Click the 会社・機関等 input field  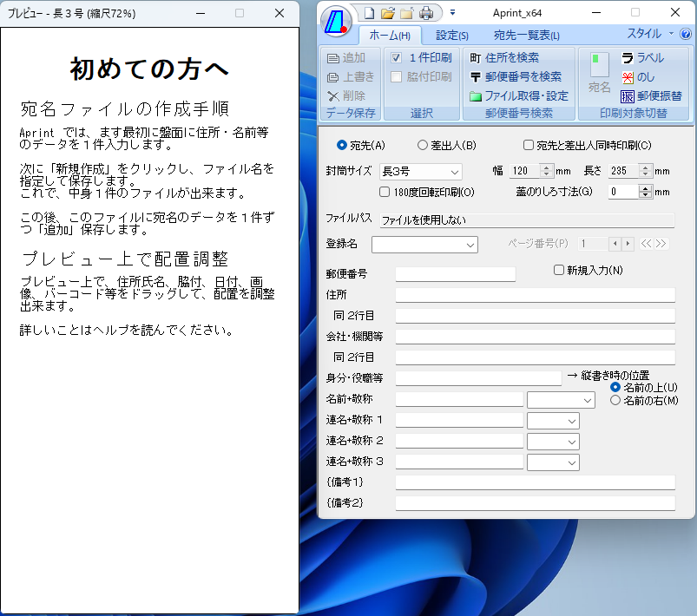536,337
